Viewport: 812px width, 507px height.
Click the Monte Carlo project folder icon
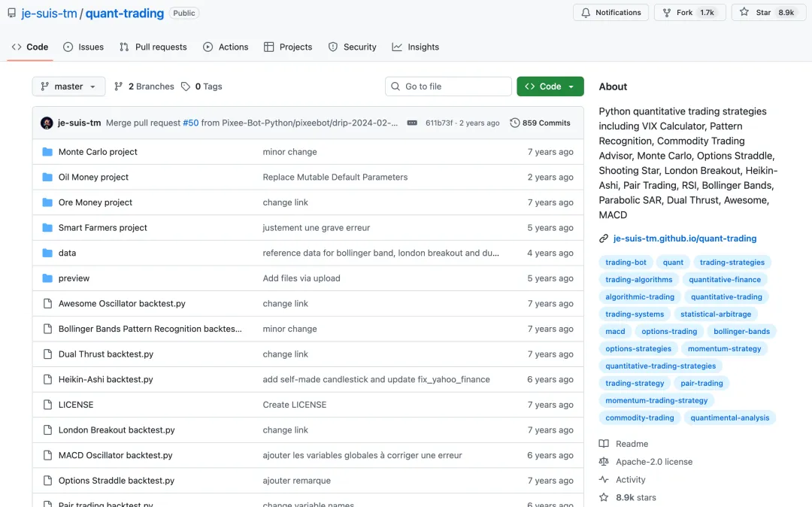47,152
